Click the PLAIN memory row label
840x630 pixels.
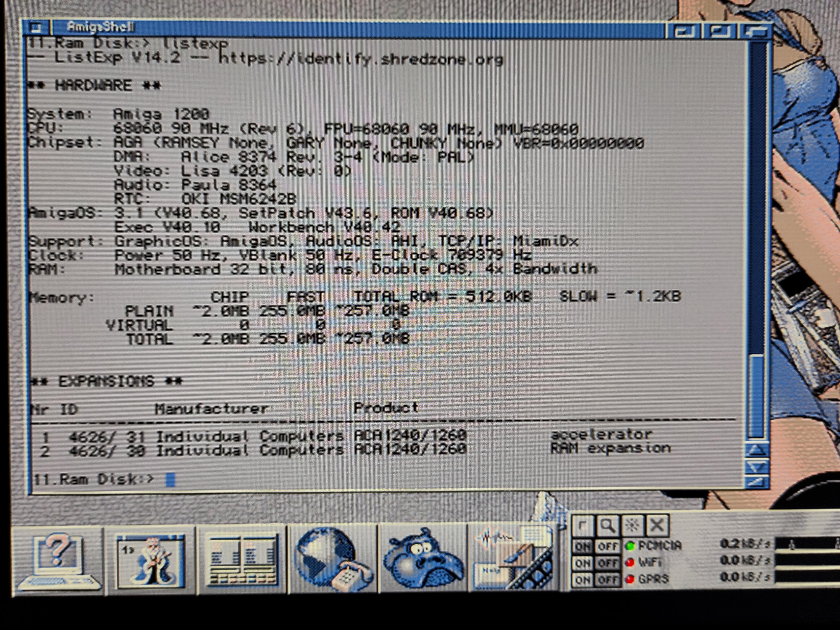(x=149, y=311)
